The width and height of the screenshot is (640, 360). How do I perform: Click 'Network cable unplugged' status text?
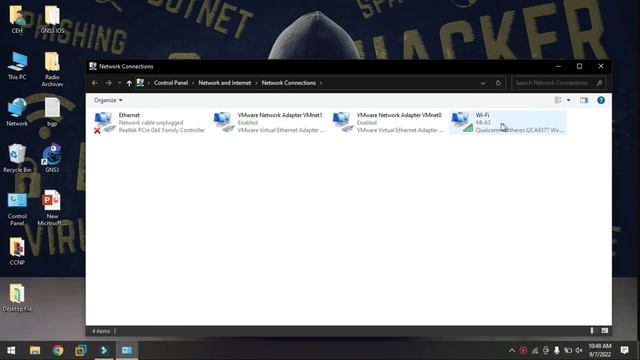(151, 122)
